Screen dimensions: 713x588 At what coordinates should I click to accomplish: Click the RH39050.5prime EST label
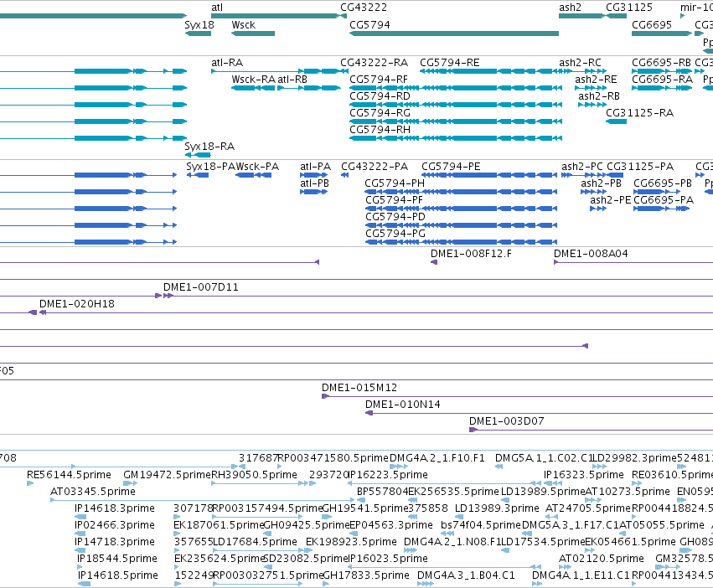pyautogui.click(x=254, y=475)
